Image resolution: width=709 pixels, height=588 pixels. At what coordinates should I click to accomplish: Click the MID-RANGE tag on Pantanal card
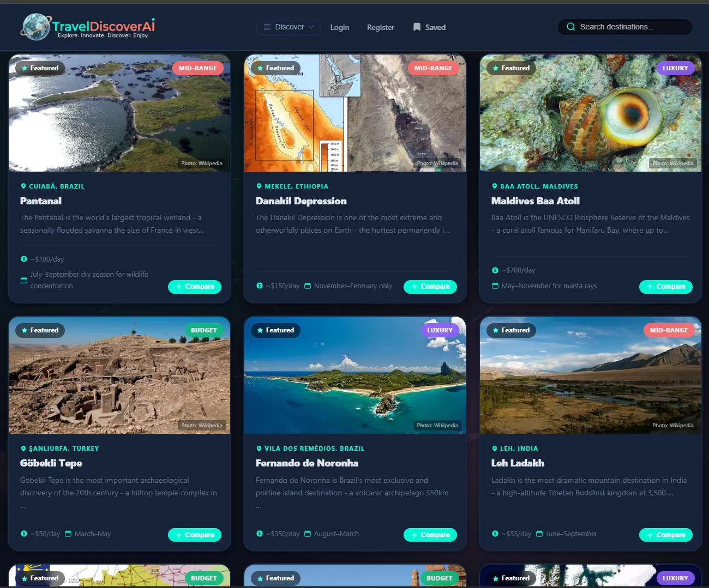[x=198, y=68]
